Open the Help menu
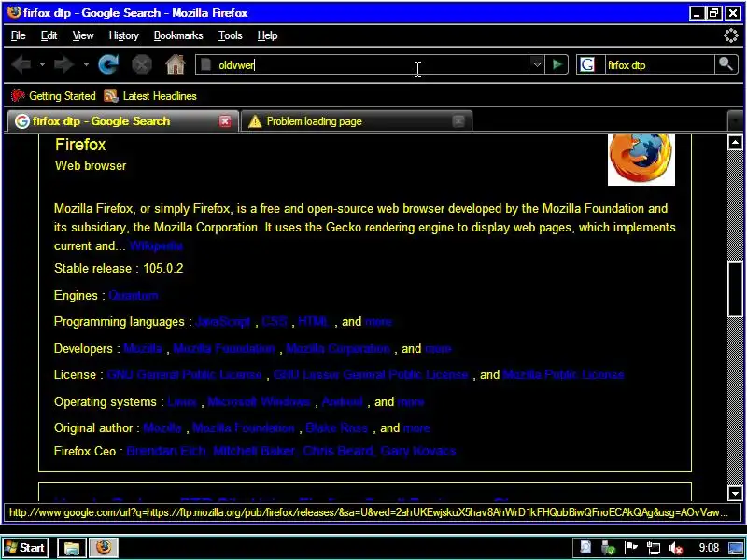This screenshot has height=560, width=747. tap(267, 35)
